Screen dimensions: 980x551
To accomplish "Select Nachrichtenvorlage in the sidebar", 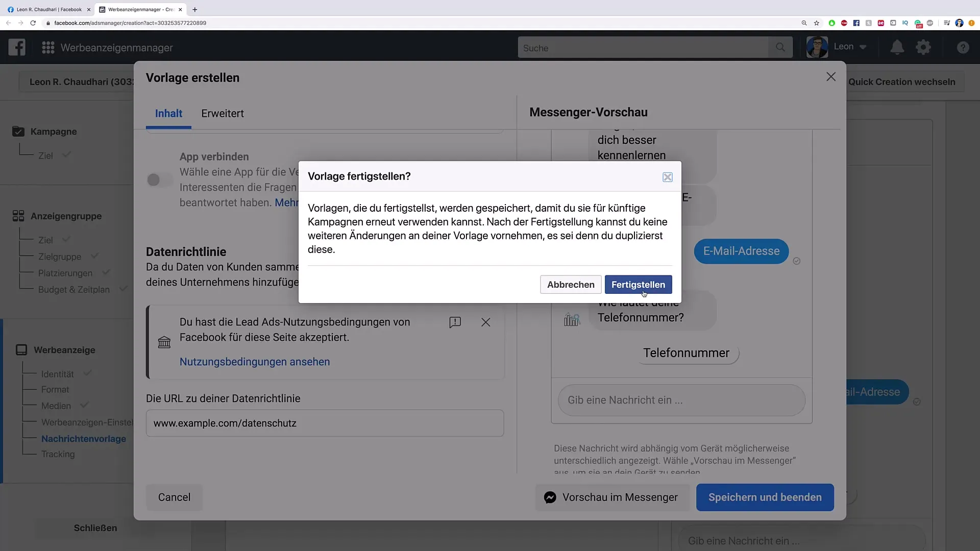I will point(84,439).
